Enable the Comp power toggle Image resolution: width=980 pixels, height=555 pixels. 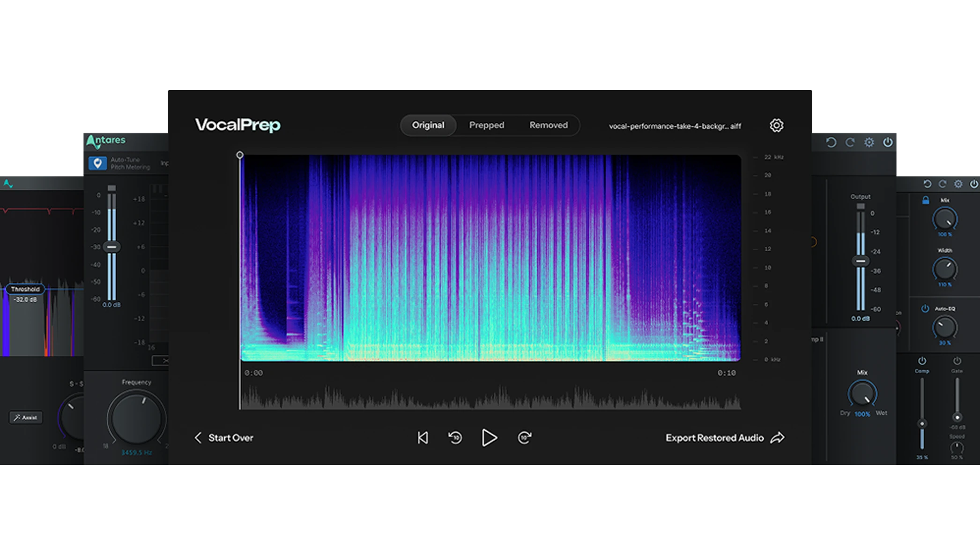coord(921,361)
